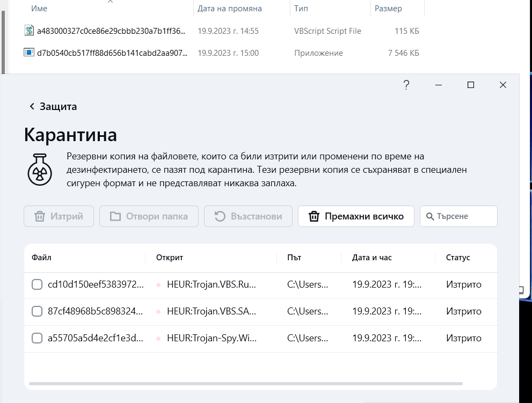The height and width of the screenshot is (403, 532).
Task: Minimize the quarantine window
Action: (x=439, y=85)
